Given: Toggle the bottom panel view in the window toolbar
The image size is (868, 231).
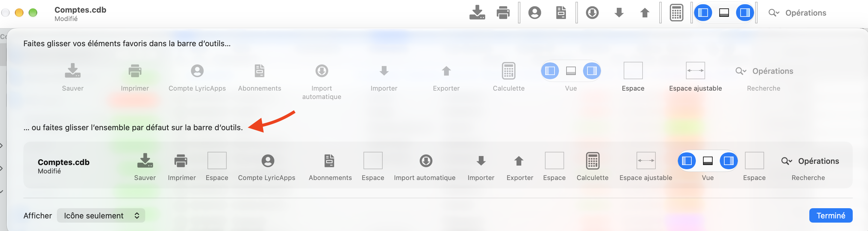Looking at the screenshot, I should coord(724,13).
